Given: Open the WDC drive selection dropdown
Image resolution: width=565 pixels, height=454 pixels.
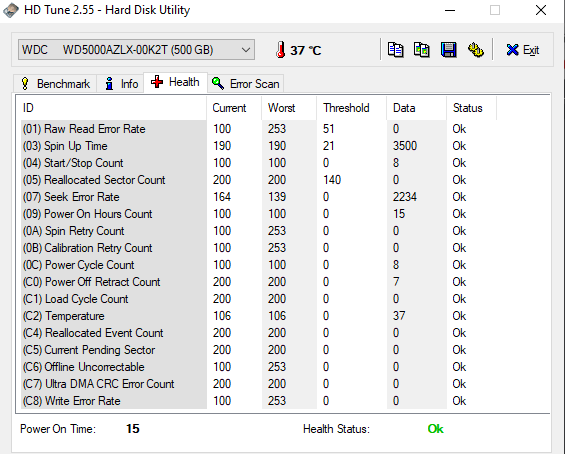Looking at the screenshot, I should [136, 49].
